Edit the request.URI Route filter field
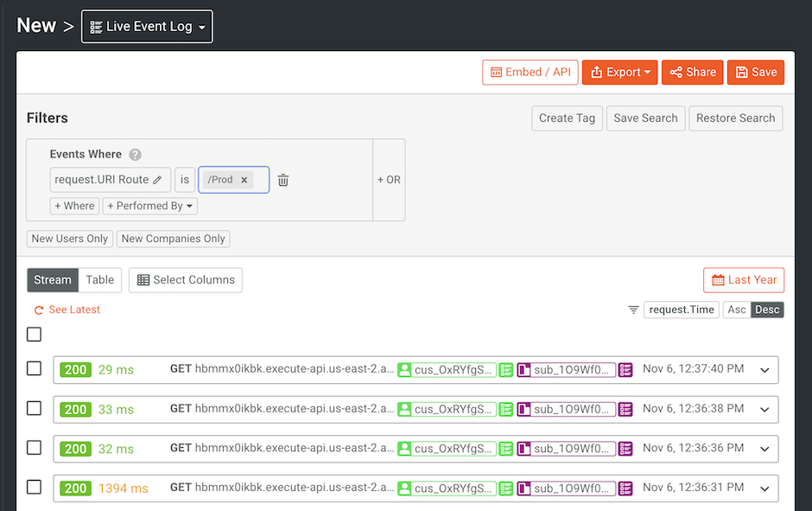The image size is (812, 511). [x=111, y=180]
